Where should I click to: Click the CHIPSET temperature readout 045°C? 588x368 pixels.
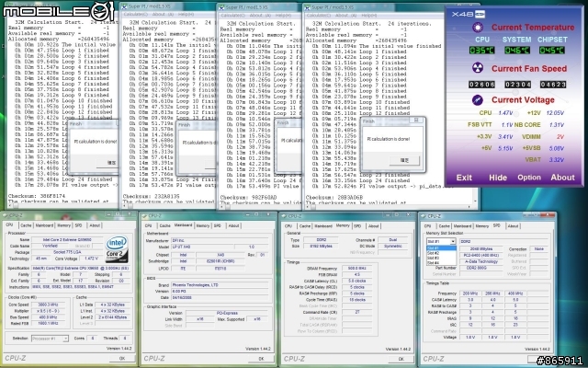[553, 51]
